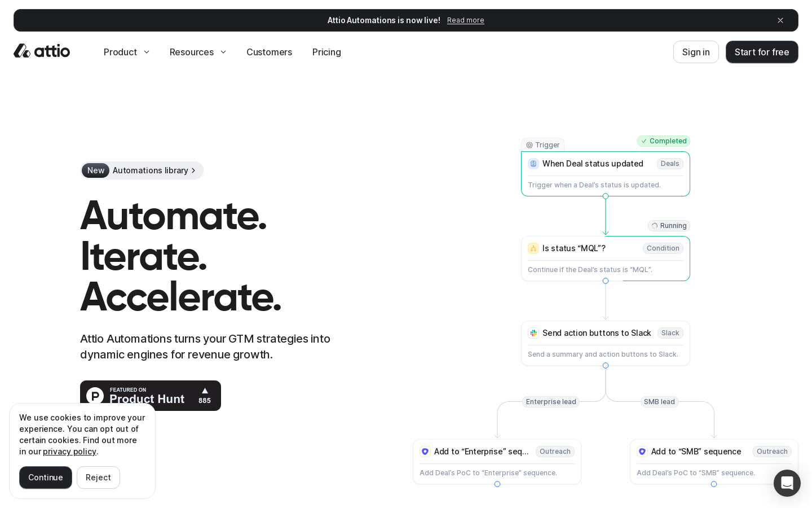Click the Outreach icon on SMB sequence card
The image size is (812, 508).
click(642, 452)
